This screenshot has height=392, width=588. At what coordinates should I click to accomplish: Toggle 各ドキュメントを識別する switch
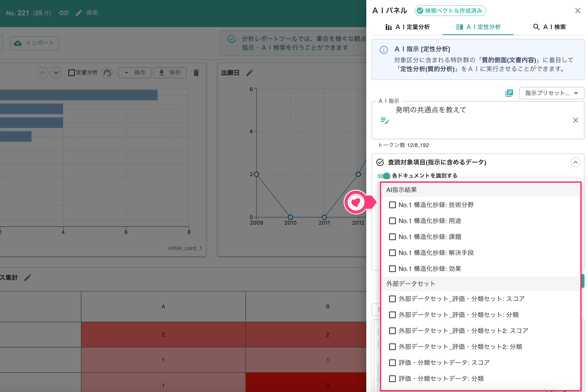pos(384,176)
